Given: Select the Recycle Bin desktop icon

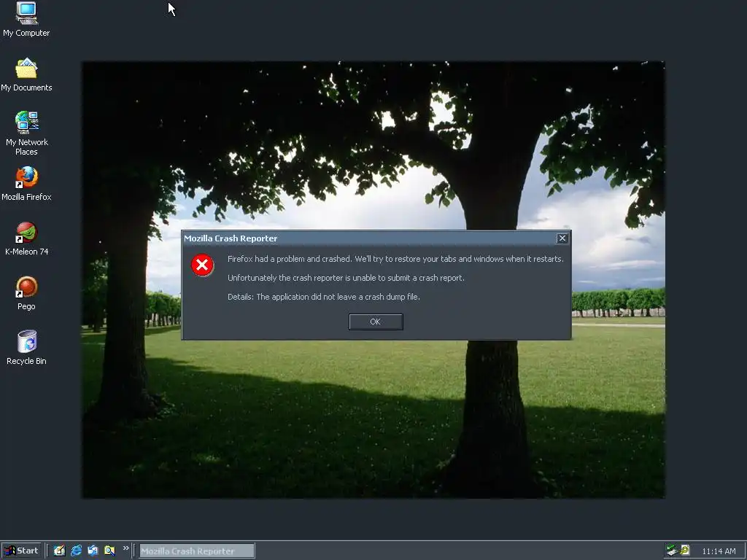Looking at the screenshot, I should [26, 348].
